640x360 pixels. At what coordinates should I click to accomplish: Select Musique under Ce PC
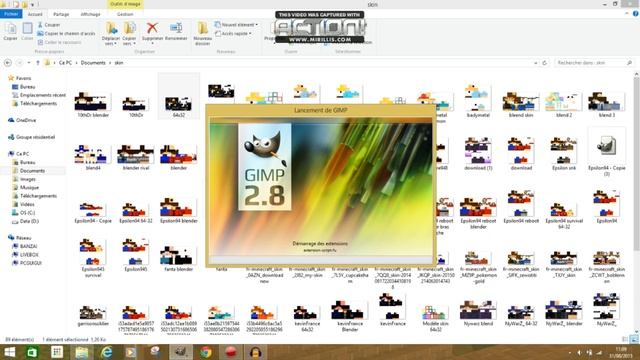(29, 187)
